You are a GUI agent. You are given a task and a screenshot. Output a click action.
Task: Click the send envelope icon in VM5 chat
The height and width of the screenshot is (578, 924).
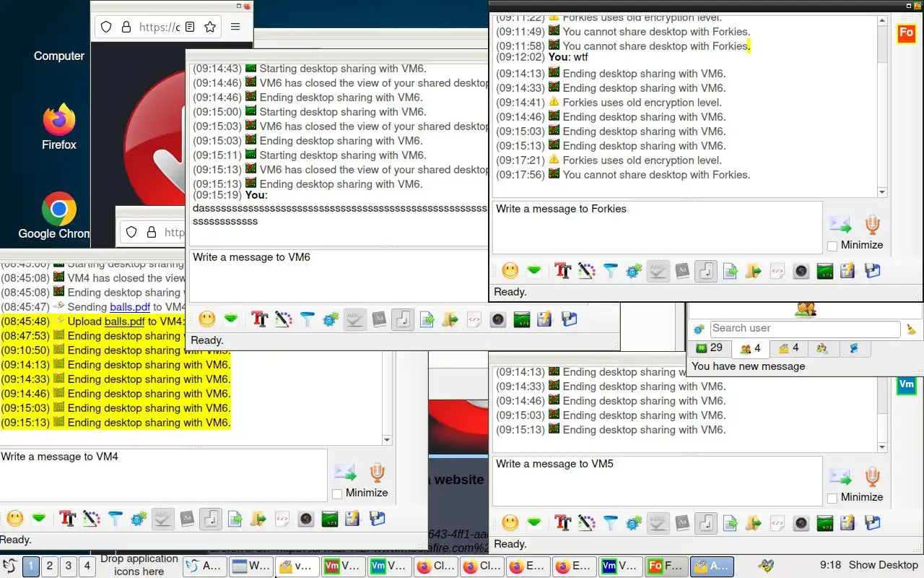pos(840,477)
